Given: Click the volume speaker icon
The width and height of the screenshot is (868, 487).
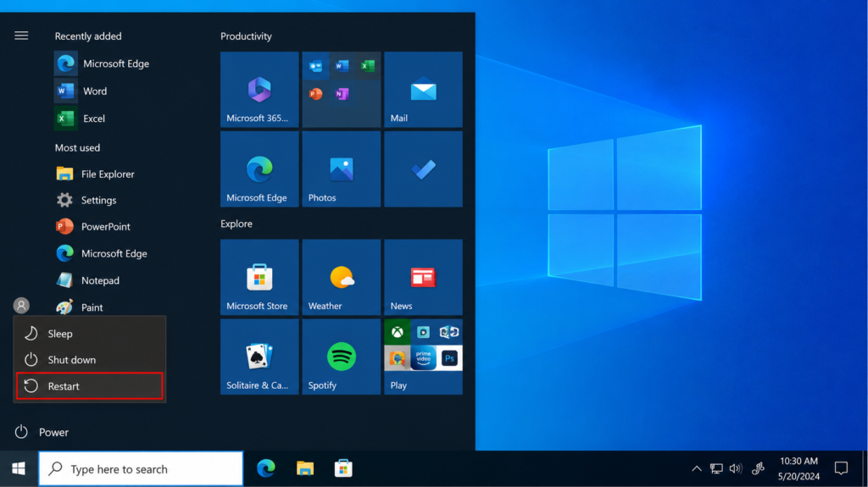Looking at the screenshot, I should 736,468.
